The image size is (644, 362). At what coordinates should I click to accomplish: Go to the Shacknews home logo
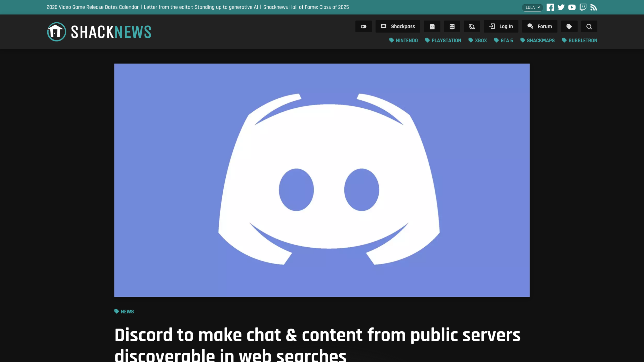point(99,32)
